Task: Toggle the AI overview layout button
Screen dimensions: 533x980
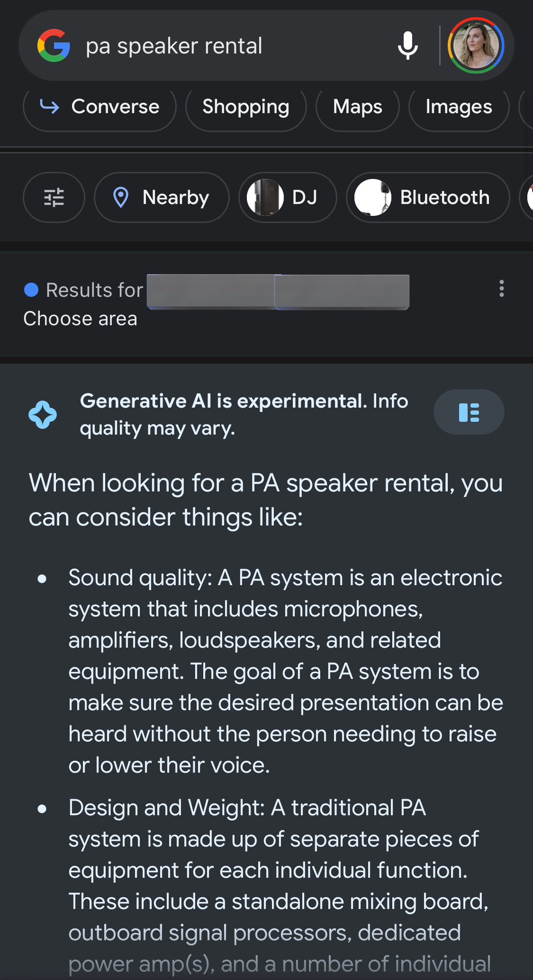Action: [x=469, y=412]
